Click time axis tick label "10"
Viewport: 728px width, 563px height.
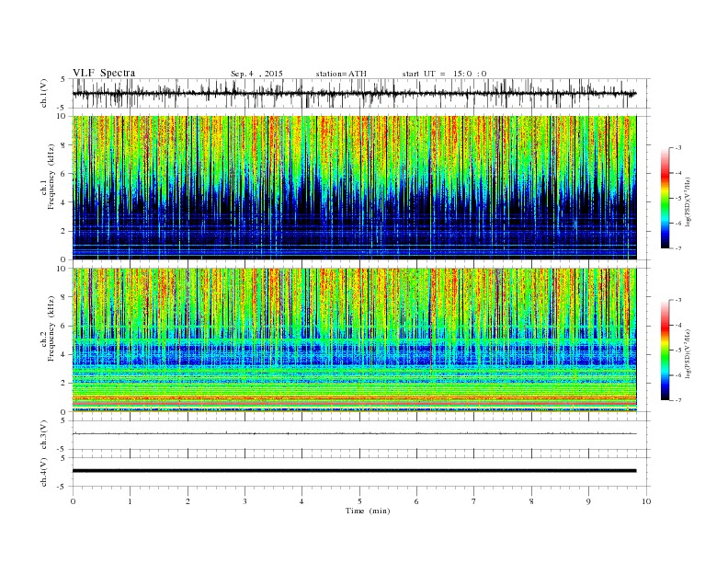click(x=646, y=501)
